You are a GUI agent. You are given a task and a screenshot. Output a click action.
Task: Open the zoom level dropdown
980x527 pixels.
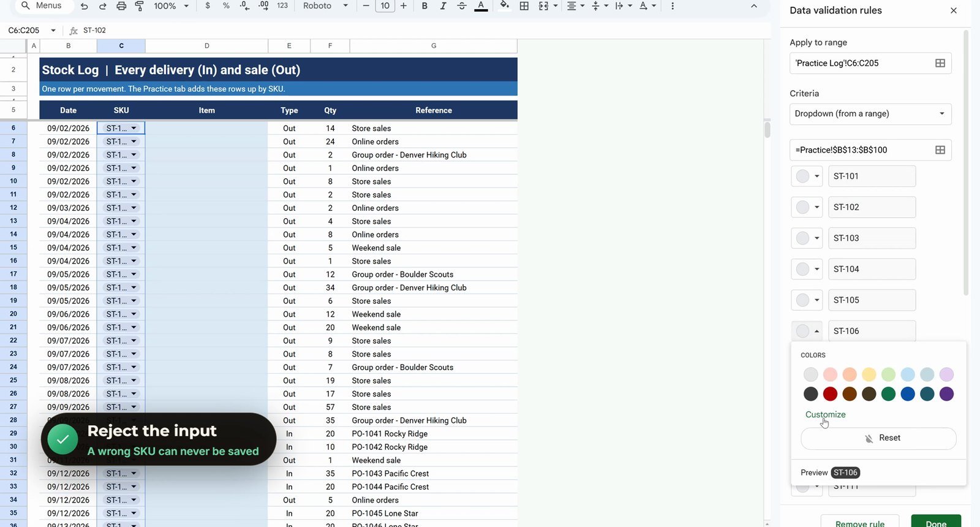[x=171, y=6]
